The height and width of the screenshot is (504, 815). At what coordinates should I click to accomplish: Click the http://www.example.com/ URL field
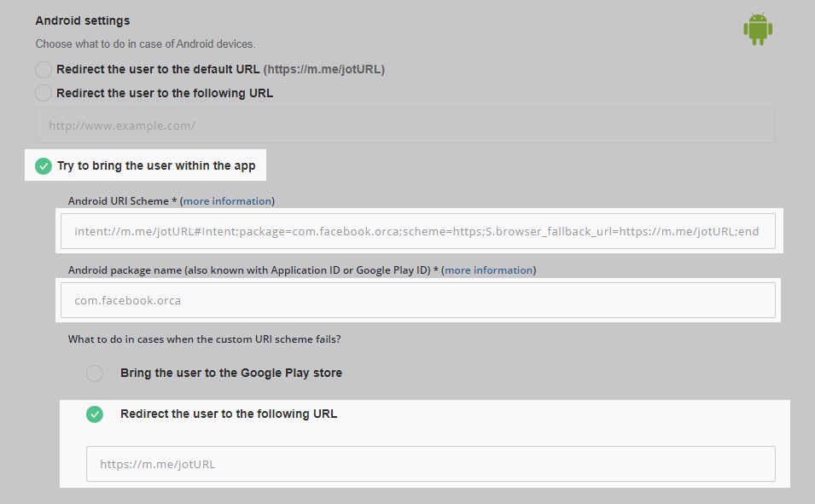pos(405,125)
